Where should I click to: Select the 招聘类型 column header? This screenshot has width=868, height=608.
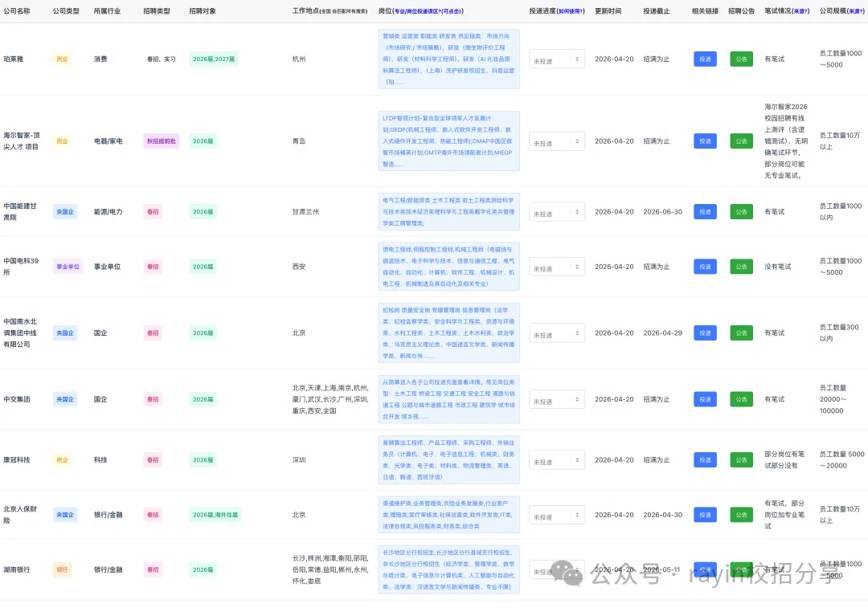pos(157,11)
